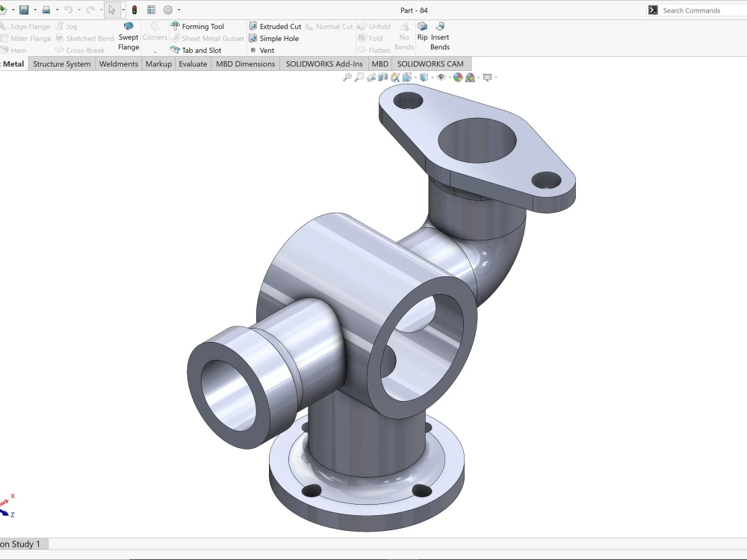Create a Simple Hole

pos(279,37)
